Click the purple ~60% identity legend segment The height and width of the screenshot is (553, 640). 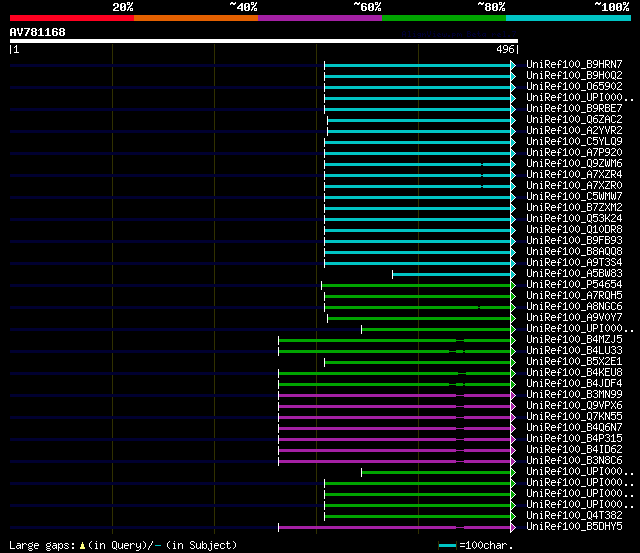click(320, 18)
